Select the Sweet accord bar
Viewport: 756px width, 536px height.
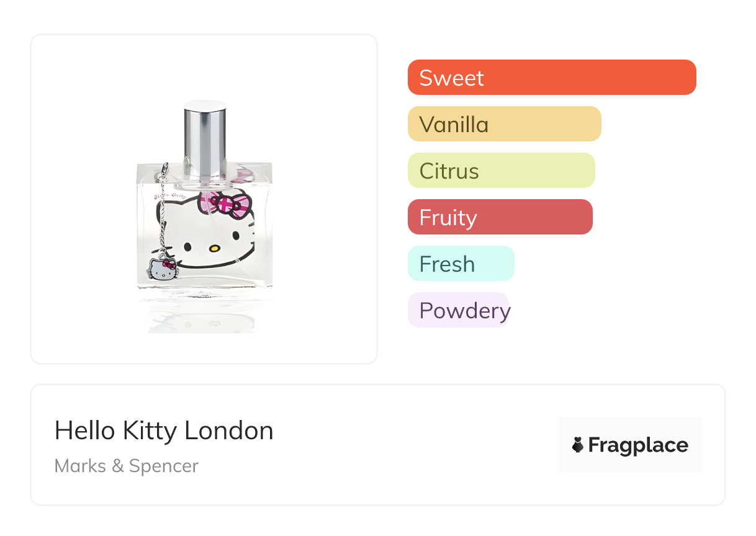tap(551, 78)
